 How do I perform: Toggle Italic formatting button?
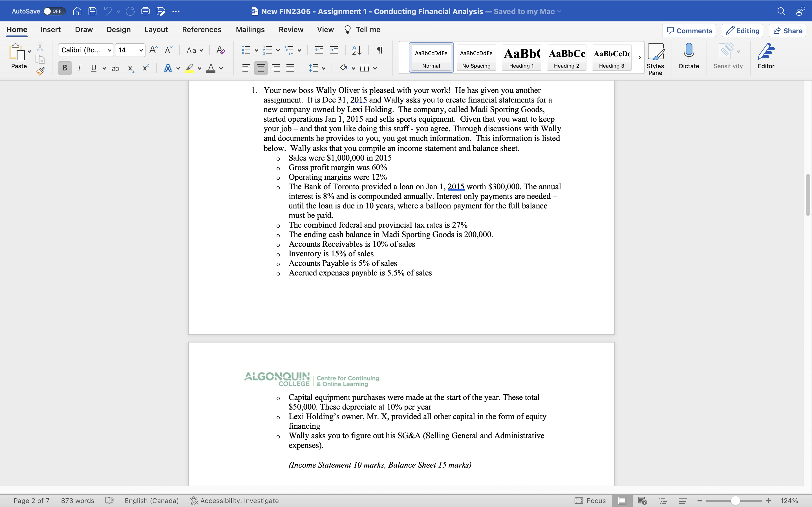pyautogui.click(x=79, y=68)
